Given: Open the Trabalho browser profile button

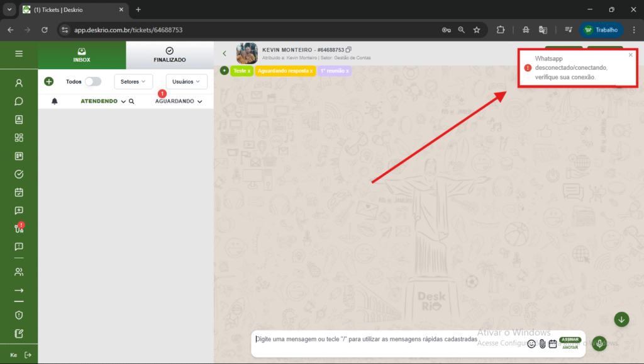Looking at the screenshot, I should click(601, 30).
